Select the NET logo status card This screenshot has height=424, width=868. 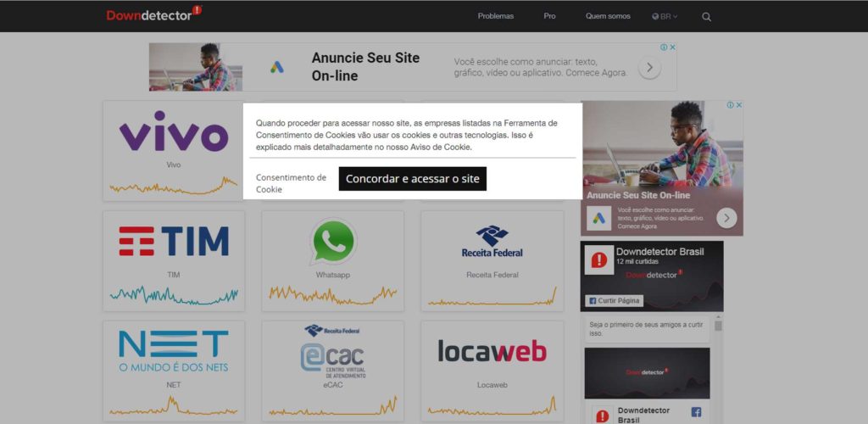[173, 371]
